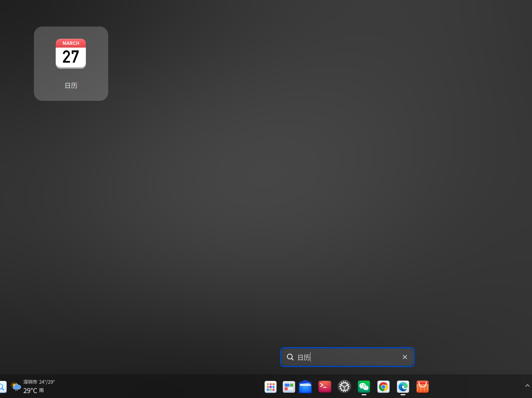
Task: Open the taskbar search magnifier icon
Action: 2,387
